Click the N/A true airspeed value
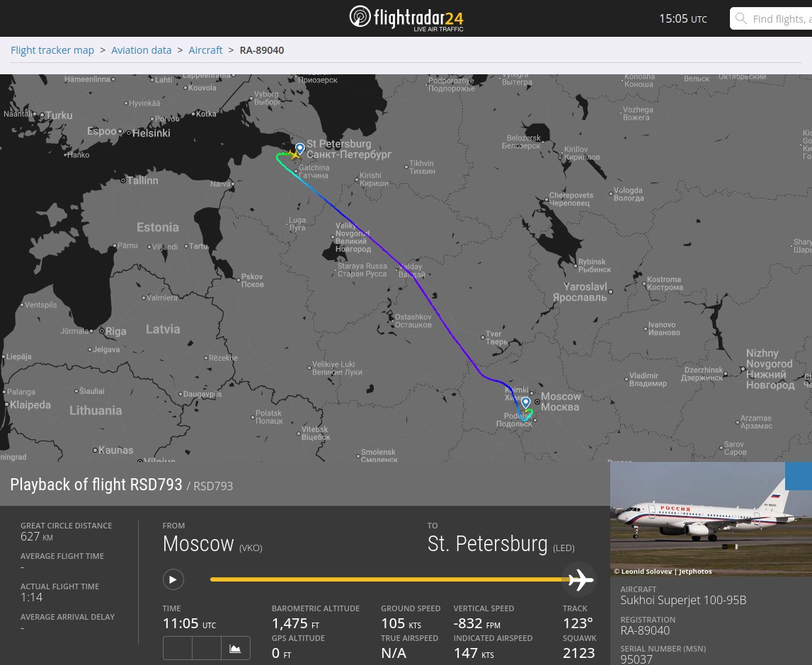 (x=394, y=654)
